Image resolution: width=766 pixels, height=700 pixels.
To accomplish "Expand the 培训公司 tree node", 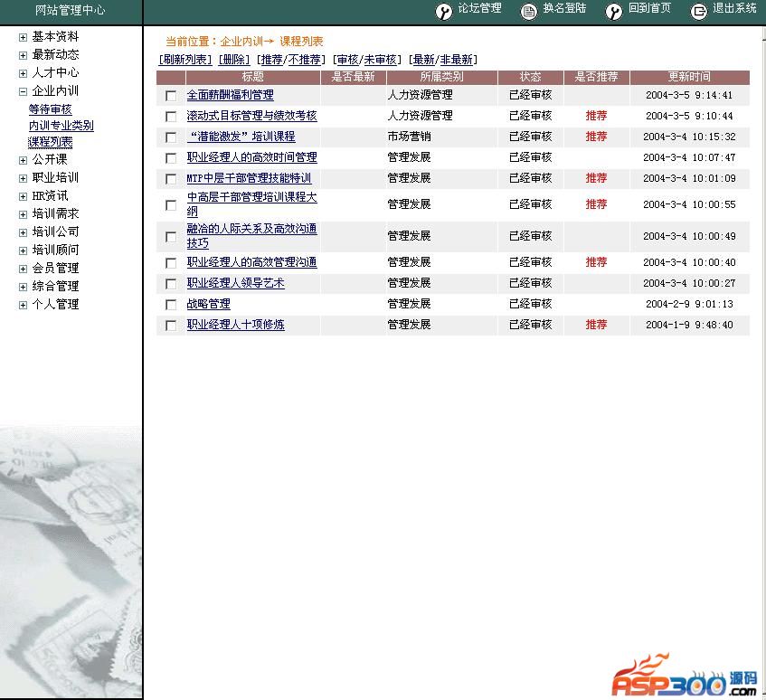I will point(23,232).
